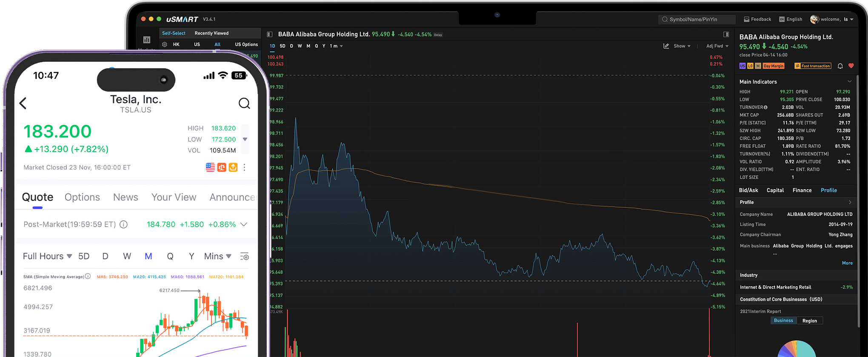The height and width of the screenshot is (357, 868).
Task: Expand the Full Hours dropdown on phone
Action: [x=47, y=256]
